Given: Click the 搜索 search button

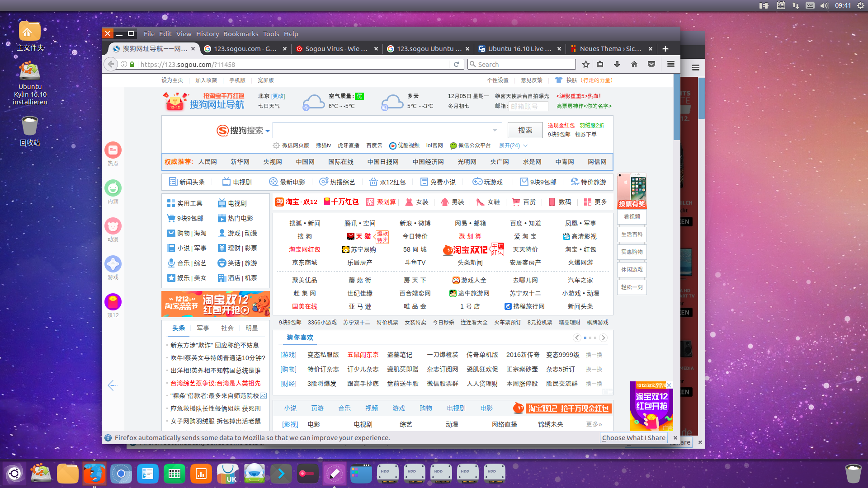Looking at the screenshot, I should [525, 130].
